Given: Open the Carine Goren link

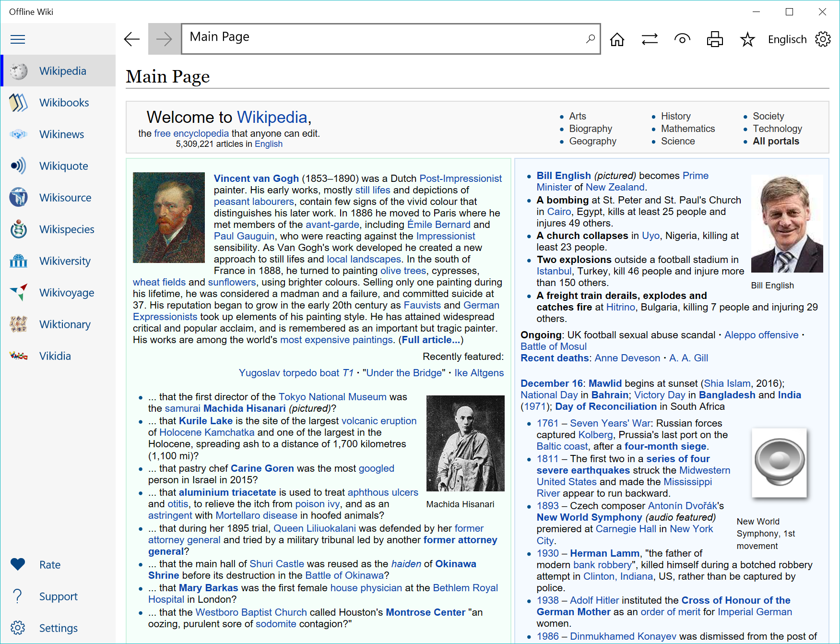Looking at the screenshot, I should click(262, 468).
